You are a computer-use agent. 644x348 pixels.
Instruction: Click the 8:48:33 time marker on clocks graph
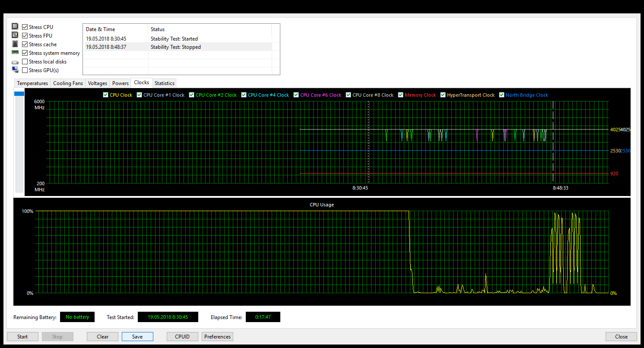point(561,188)
